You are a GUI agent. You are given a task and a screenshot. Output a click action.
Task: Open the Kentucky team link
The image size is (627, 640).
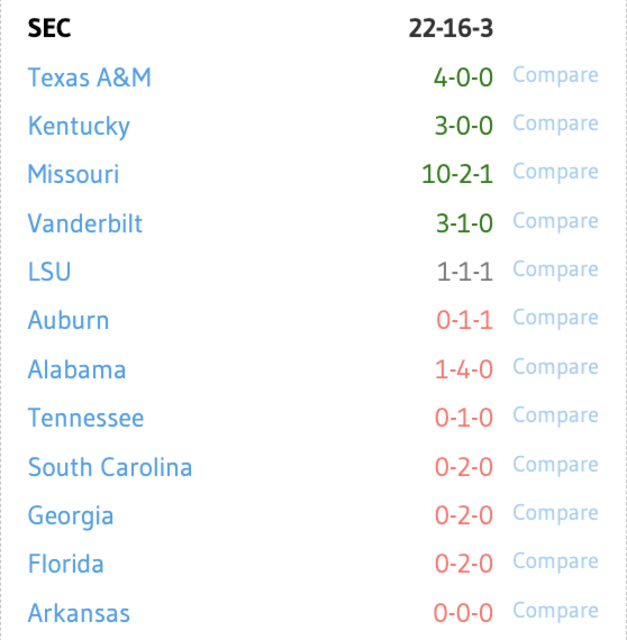pos(79,126)
